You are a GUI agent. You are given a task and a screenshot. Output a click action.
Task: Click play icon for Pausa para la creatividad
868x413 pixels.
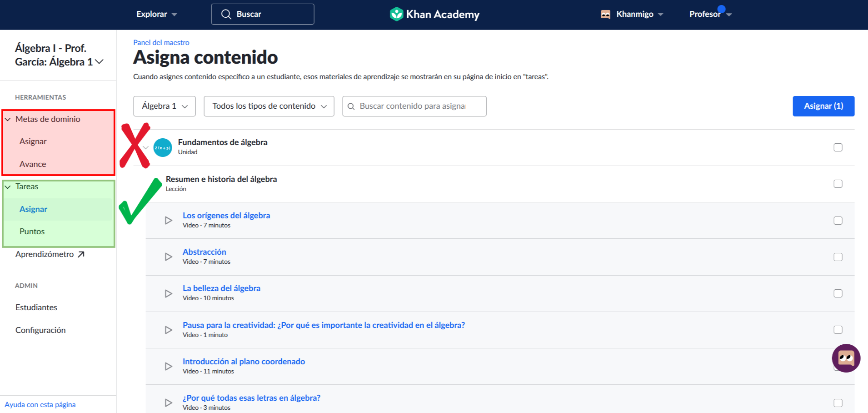click(169, 330)
